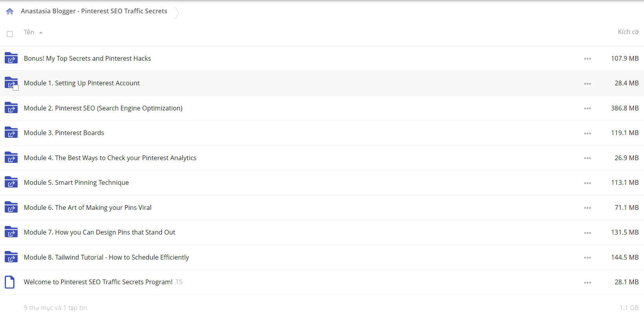Open Module 5. Smart Pinning Technique

click(76, 182)
